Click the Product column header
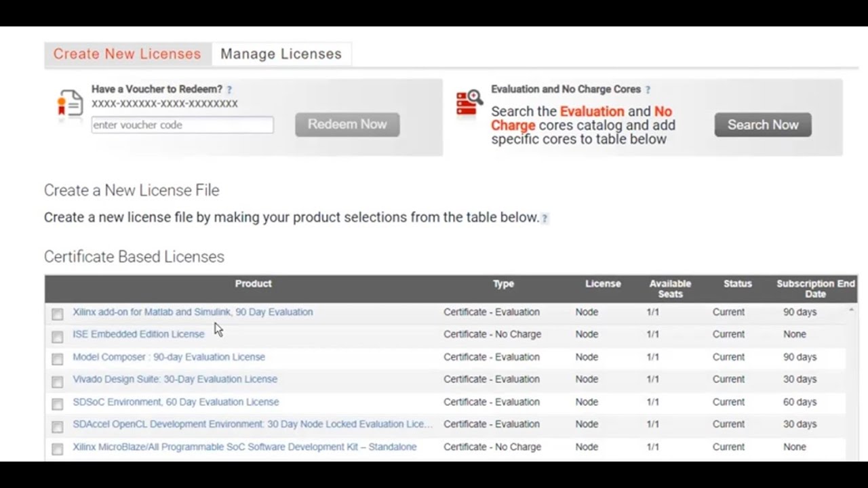The image size is (868, 488). point(253,284)
